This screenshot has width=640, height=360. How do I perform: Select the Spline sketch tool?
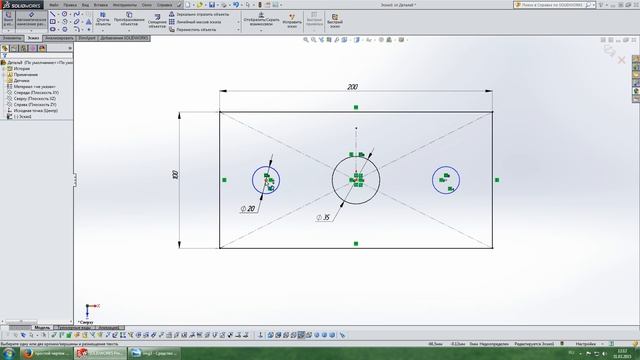76,14
